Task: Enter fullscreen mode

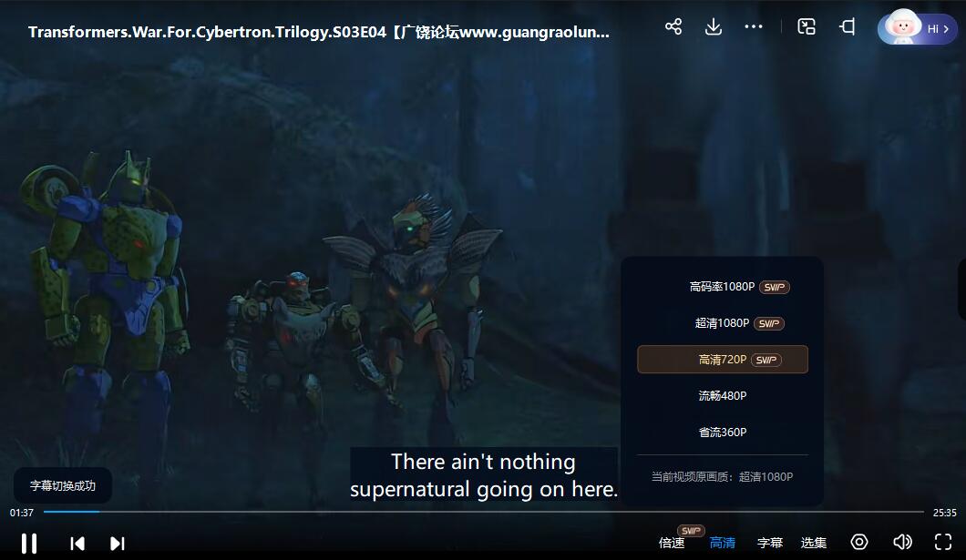Action: tap(943, 543)
